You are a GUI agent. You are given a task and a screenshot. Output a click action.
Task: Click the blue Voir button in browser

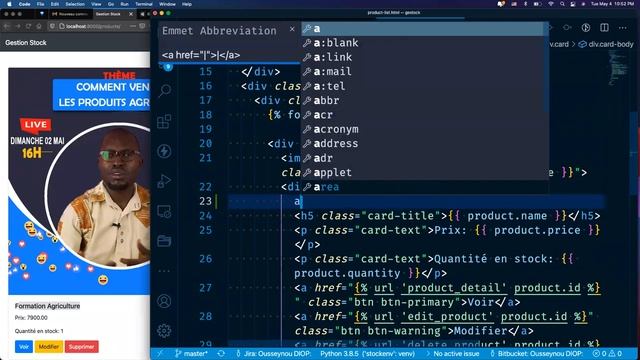tap(24, 347)
